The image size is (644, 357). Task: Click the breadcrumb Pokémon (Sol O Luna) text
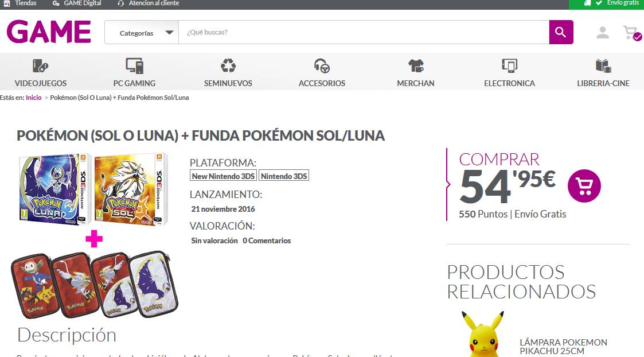click(x=119, y=98)
